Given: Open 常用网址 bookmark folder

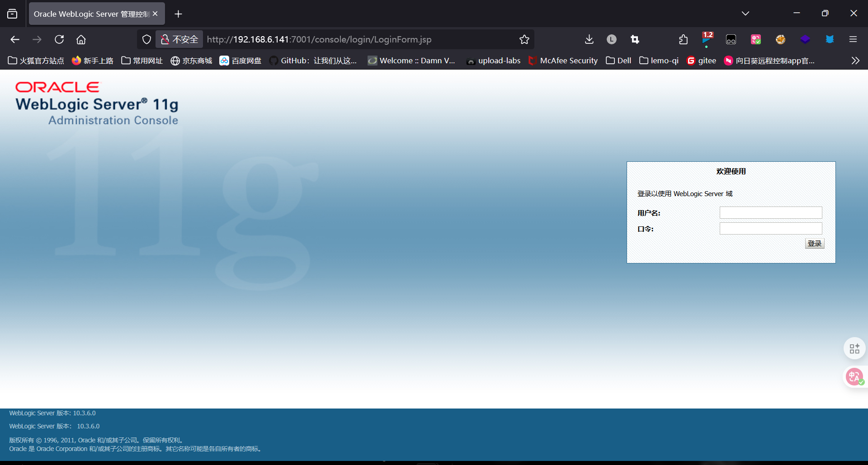Looking at the screenshot, I should (142, 61).
